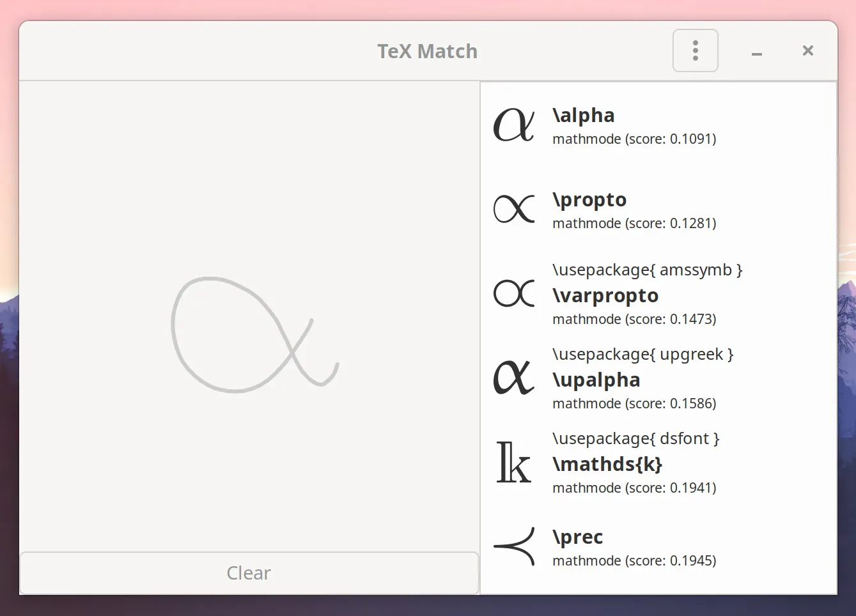Click the score 0.1941 line

(634, 488)
